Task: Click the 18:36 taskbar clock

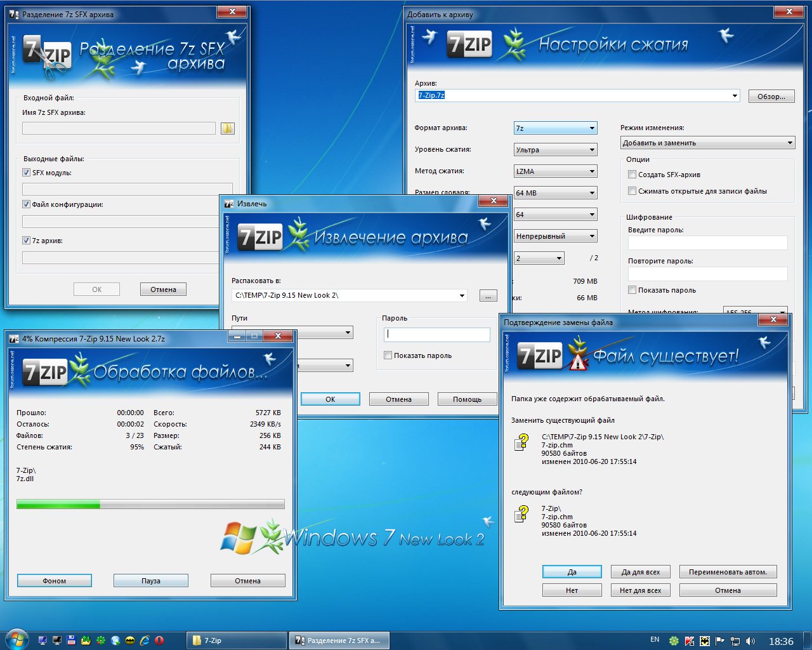Action: click(x=781, y=641)
